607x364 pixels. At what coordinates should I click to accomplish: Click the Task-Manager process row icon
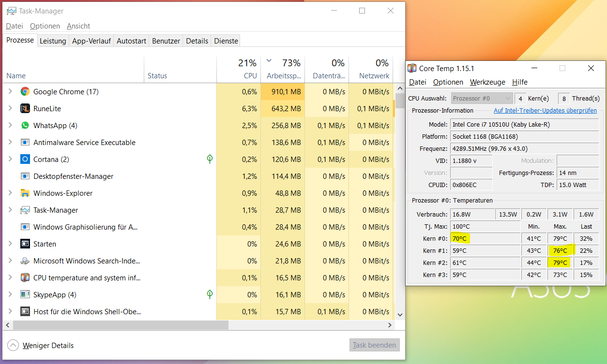(x=25, y=210)
